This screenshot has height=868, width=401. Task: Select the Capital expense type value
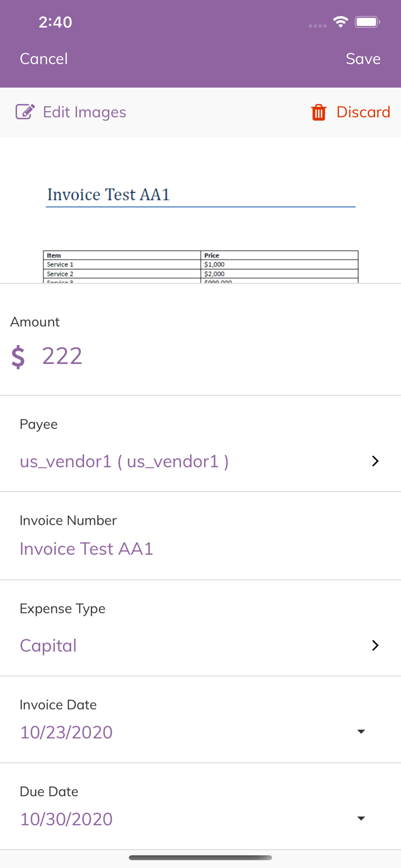click(48, 645)
